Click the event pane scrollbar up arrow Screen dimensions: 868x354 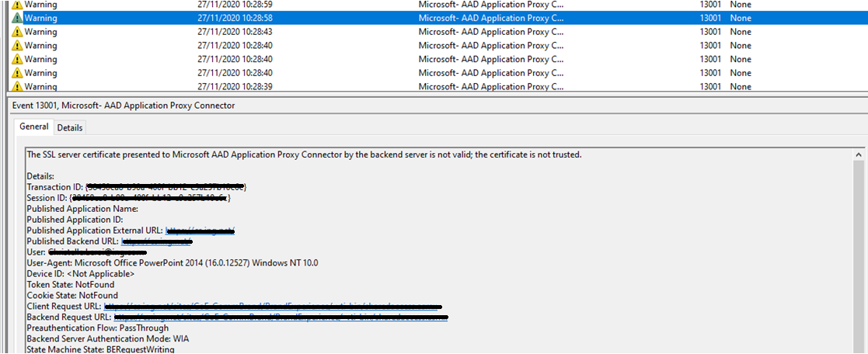(x=859, y=155)
